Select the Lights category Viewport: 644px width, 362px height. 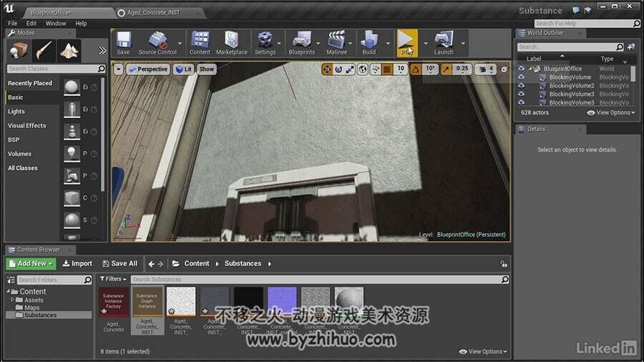click(16, 111)
